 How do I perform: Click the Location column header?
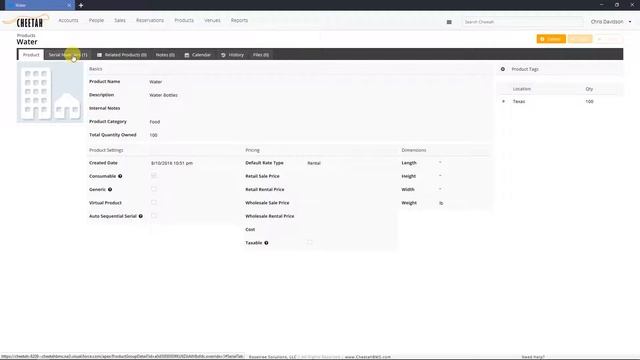[522, 89]
